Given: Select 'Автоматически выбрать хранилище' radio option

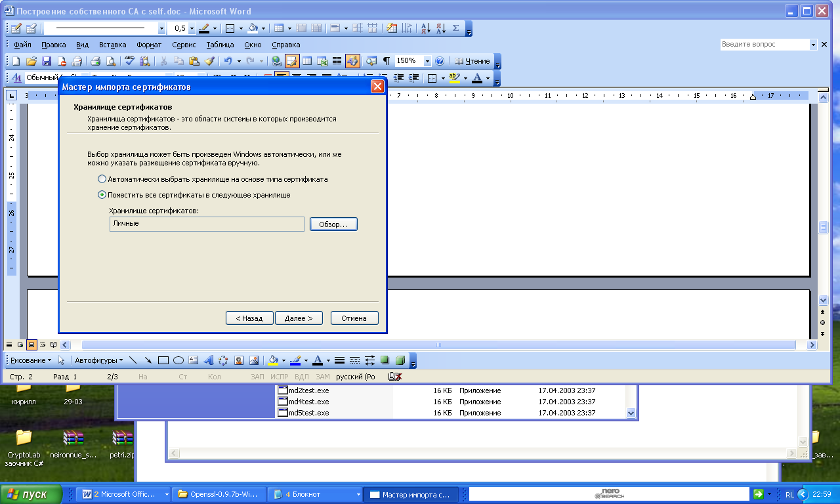Looking at the screenshot, I should (x=102, y=179).
